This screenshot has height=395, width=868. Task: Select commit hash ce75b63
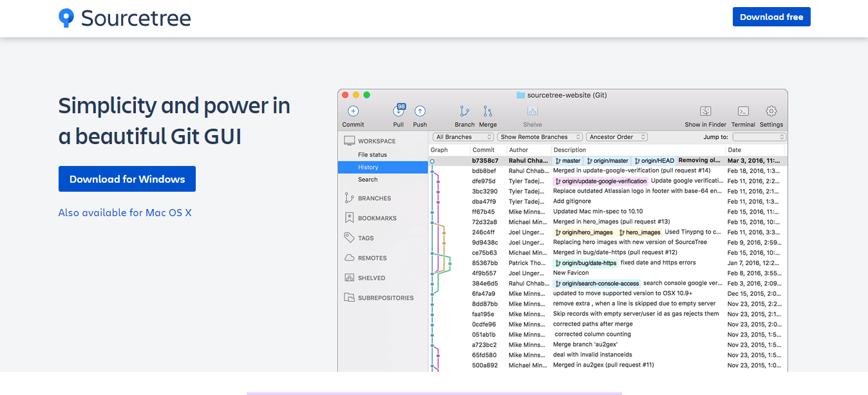coord(484,253)
